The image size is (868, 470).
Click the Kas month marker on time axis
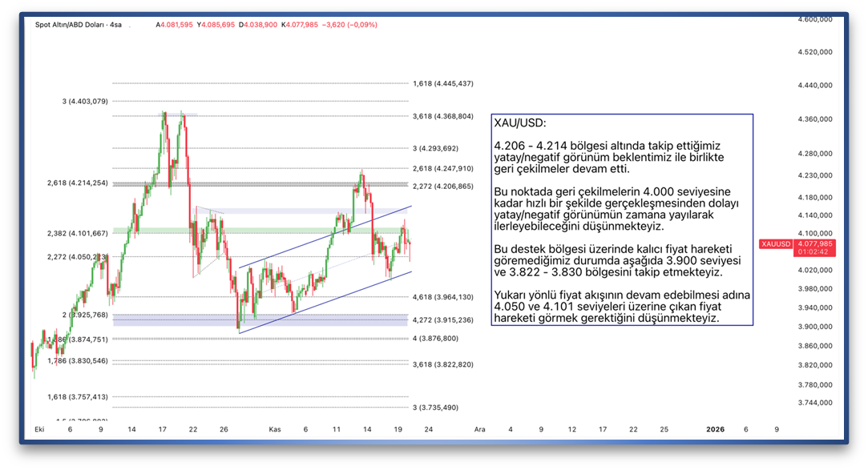pyautogui.click(x=275, y=429)
